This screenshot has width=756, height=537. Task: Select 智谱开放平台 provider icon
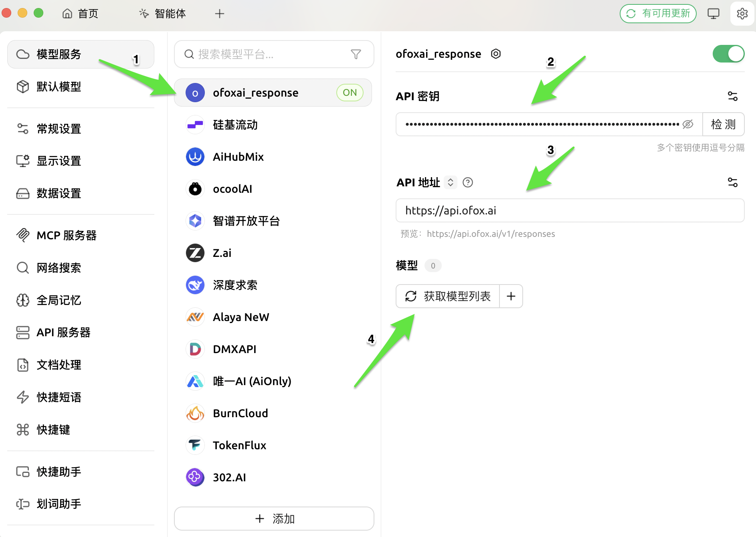pyautogui.click(x=195, y=221)
